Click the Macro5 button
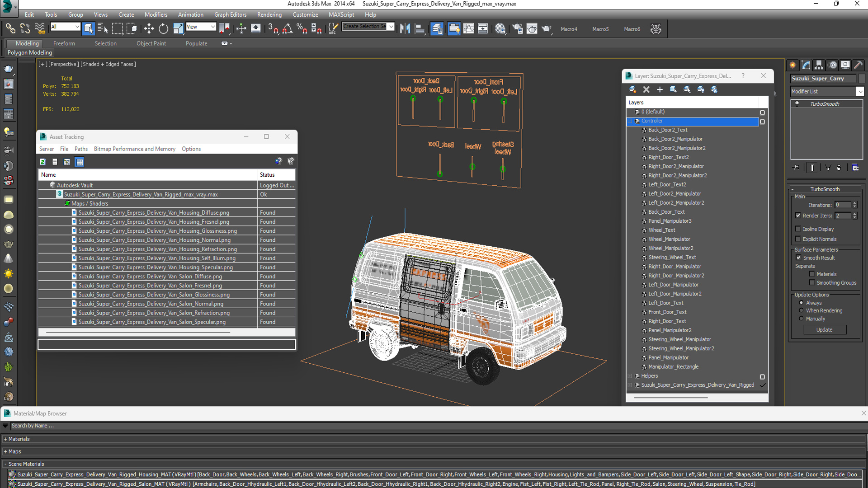Image resolution: width=868 pixels, height=488 pixels. [600, 29]
